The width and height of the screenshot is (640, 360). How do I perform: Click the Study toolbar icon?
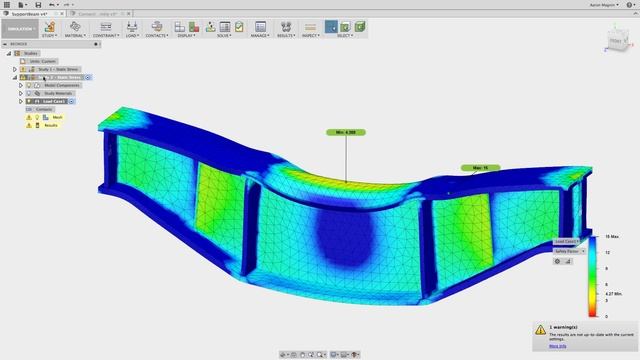coord(50,27)
